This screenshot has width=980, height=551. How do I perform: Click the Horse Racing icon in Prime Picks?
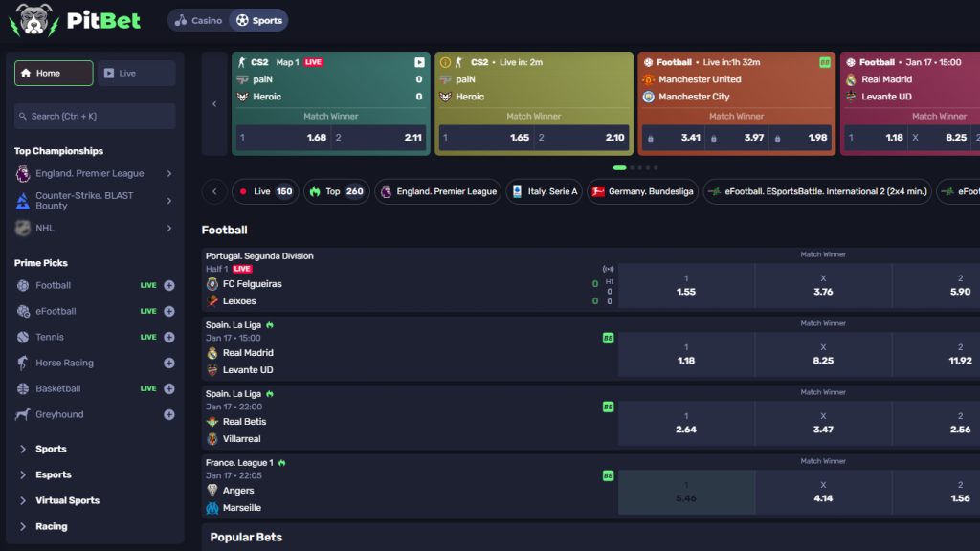click(23, 363)
